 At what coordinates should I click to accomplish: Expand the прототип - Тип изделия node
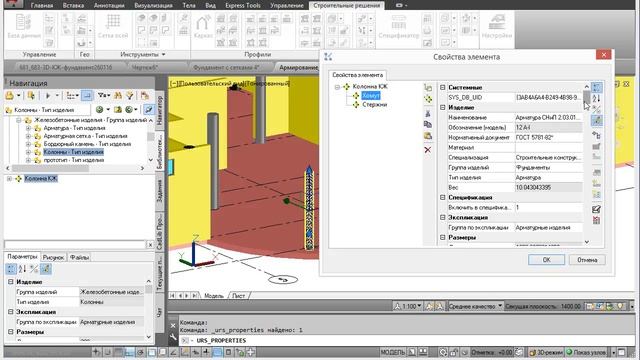(28, 160)
